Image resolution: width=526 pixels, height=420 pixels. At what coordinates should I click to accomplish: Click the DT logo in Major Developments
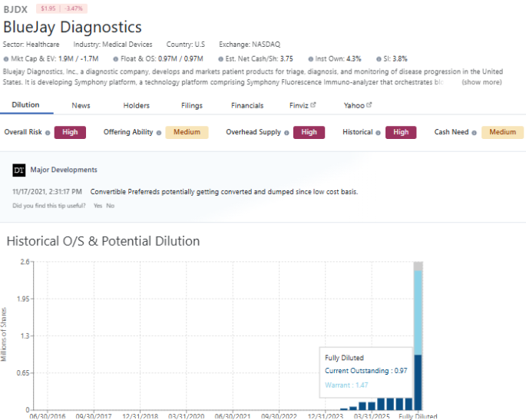18,170
